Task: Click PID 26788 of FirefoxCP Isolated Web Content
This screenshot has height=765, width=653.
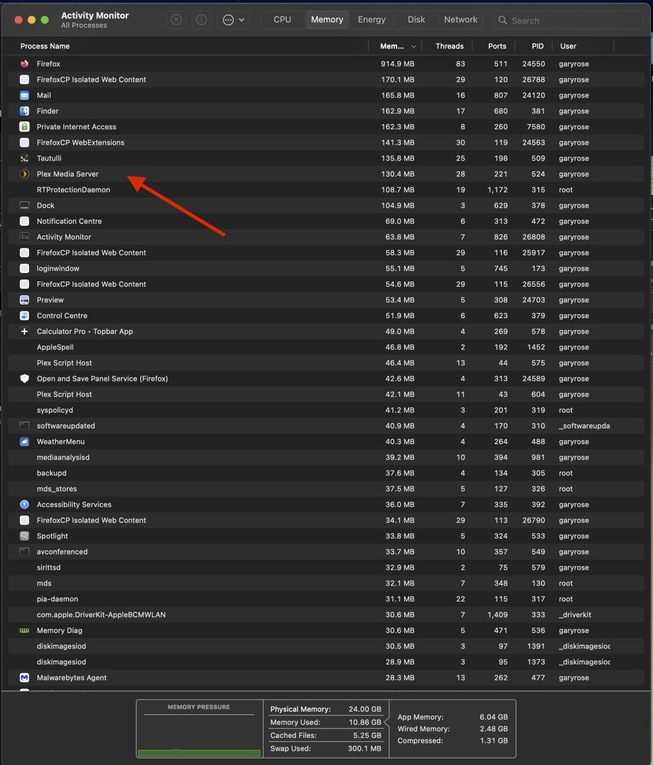Action: [x=533, y=80]
